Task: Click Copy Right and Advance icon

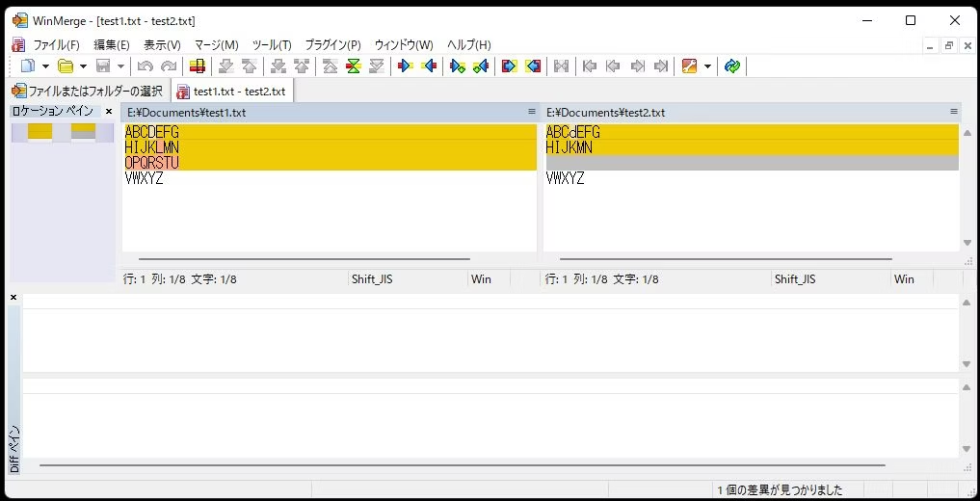Action: pyautogui.click(x=458, y=66)
